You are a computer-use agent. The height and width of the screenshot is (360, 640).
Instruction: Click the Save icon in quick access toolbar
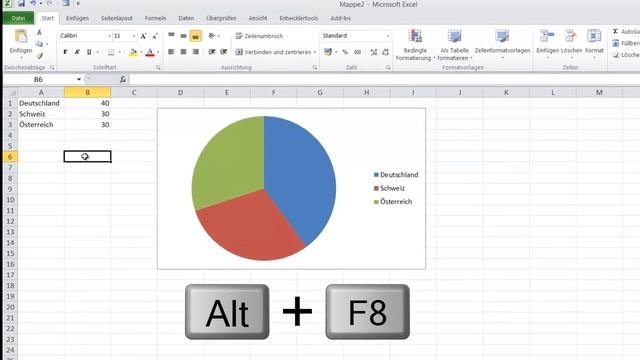tap(21, 4)
